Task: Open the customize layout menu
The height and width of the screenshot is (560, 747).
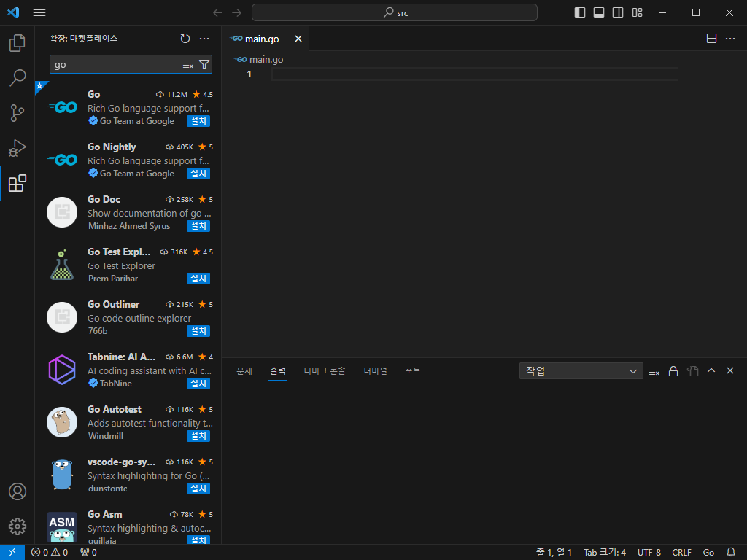Action: click(x=637, y=13)
